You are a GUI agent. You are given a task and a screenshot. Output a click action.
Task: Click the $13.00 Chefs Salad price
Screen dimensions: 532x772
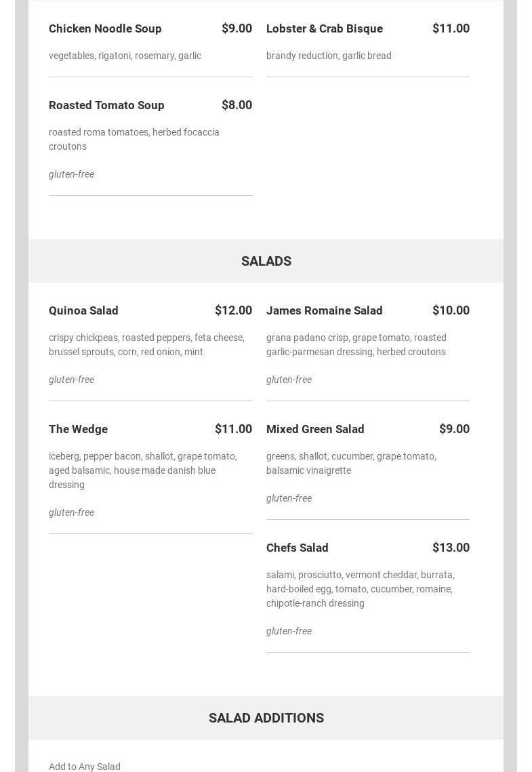[451, 548]
